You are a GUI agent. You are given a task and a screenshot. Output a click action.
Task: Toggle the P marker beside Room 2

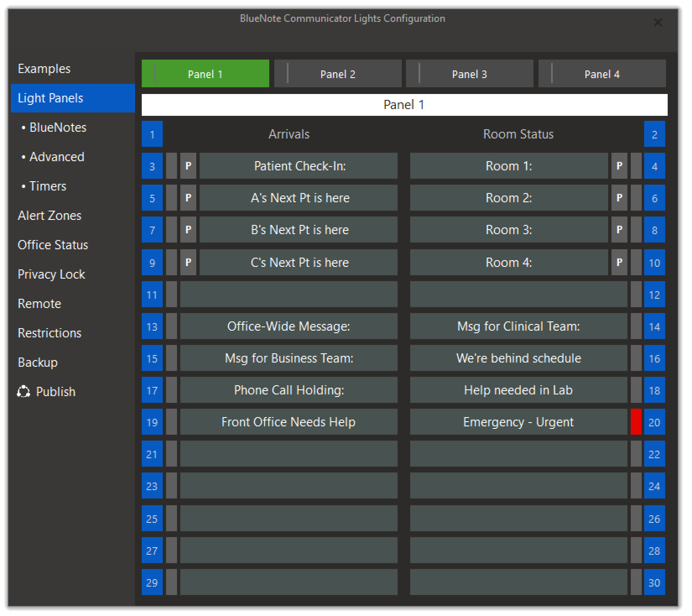[619, 198]
